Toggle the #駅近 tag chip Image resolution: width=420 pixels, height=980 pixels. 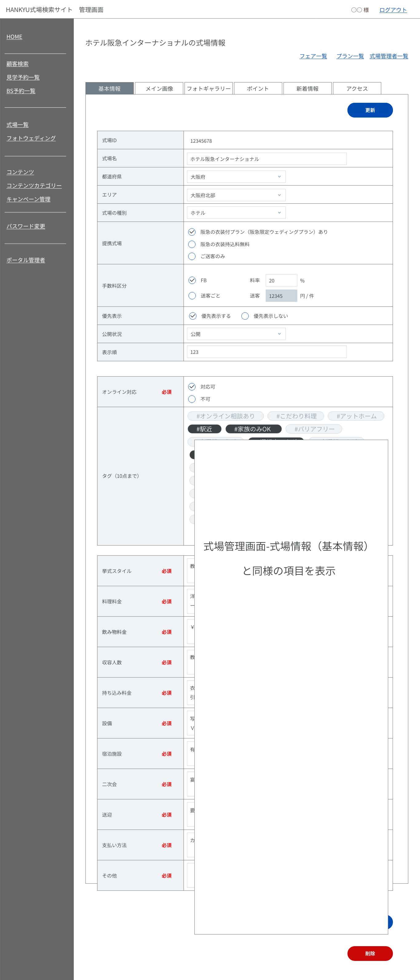click(204, 429)
